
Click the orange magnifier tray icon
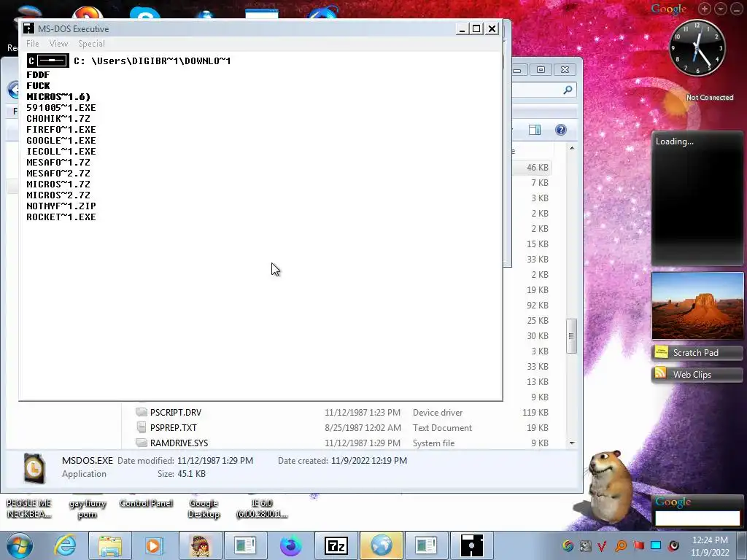point(621,545)
